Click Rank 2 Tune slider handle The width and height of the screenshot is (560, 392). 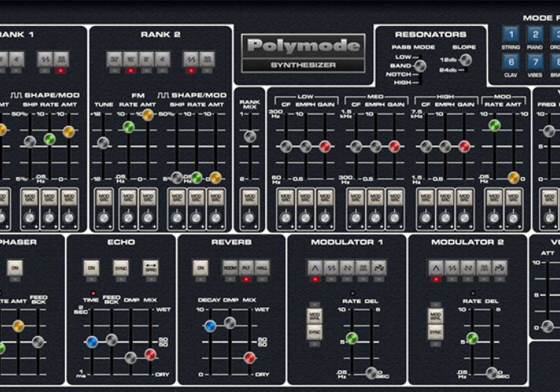click(x=103, y=143)
